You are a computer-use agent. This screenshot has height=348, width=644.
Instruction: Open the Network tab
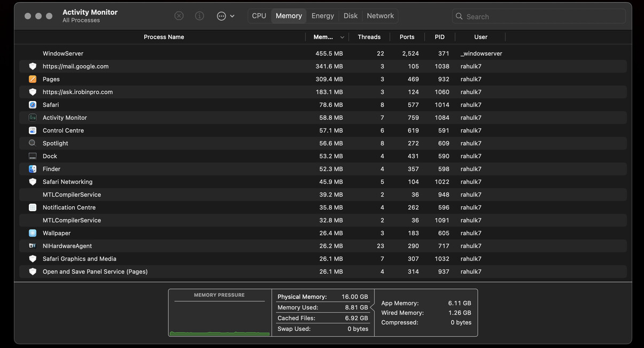point(381,16)
